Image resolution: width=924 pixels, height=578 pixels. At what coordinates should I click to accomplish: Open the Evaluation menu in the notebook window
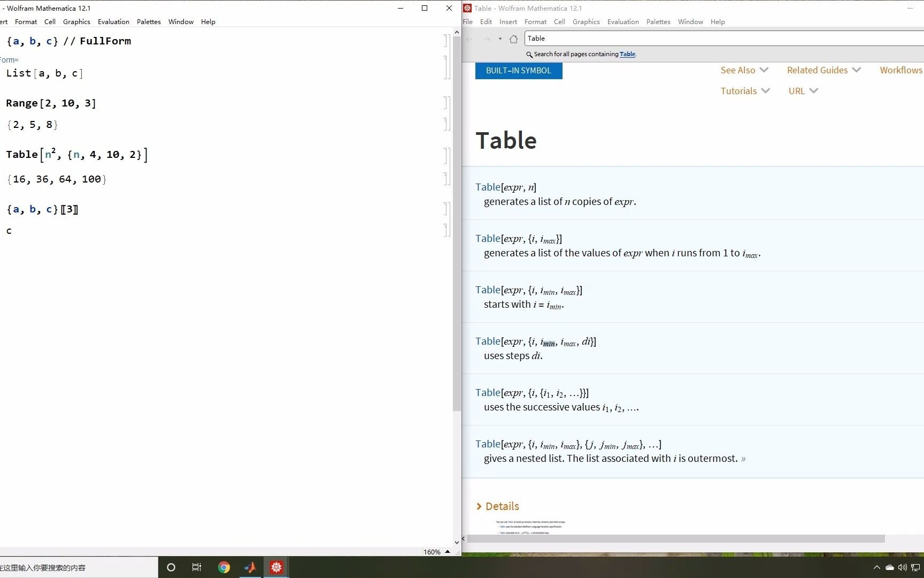click(x=113, y=22)
